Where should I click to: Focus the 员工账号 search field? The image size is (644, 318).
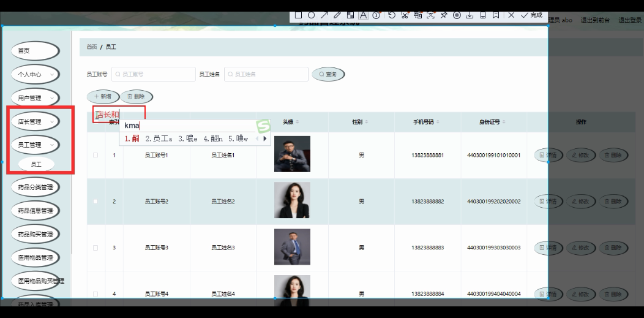154,74
